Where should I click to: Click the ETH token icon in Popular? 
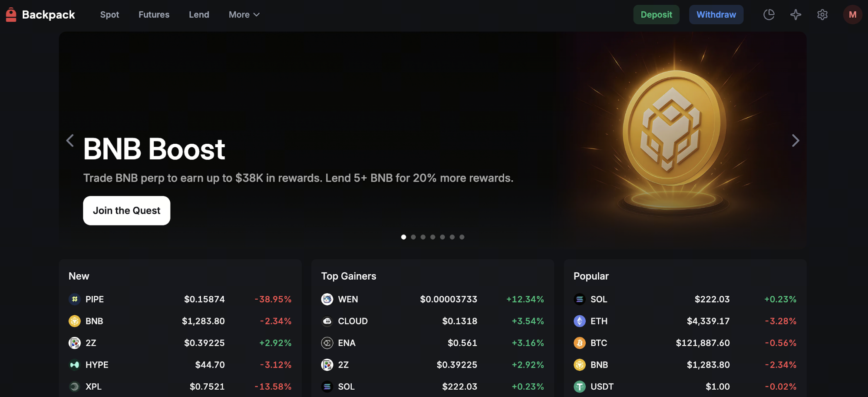[x=579, y=321]
